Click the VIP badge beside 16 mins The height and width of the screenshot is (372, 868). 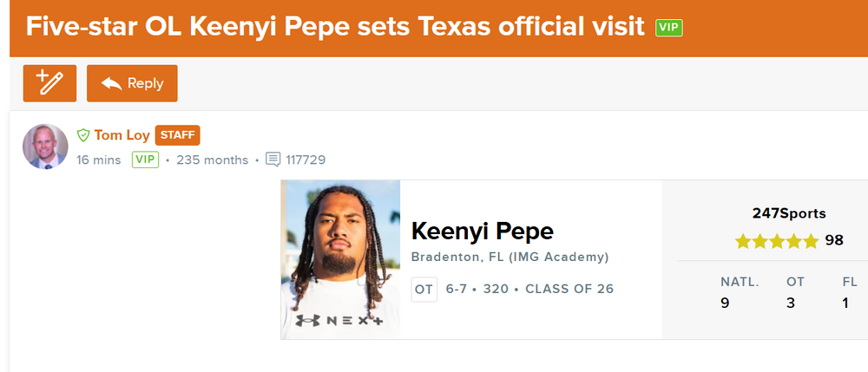[x=145, y=160]
